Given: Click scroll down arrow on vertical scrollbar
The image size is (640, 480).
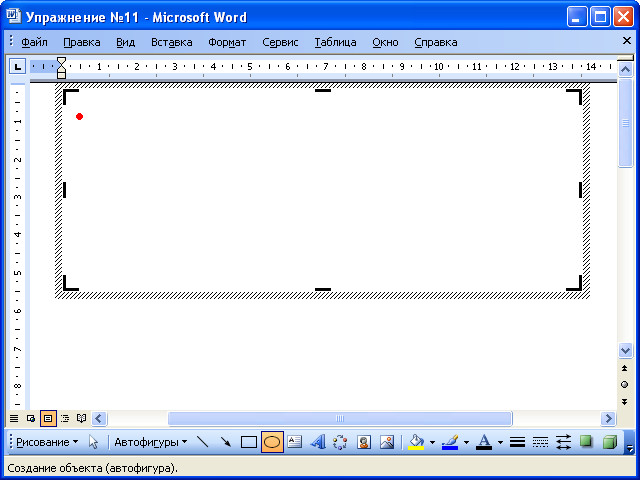Looking at the screenshot, I should coord(625,350).
